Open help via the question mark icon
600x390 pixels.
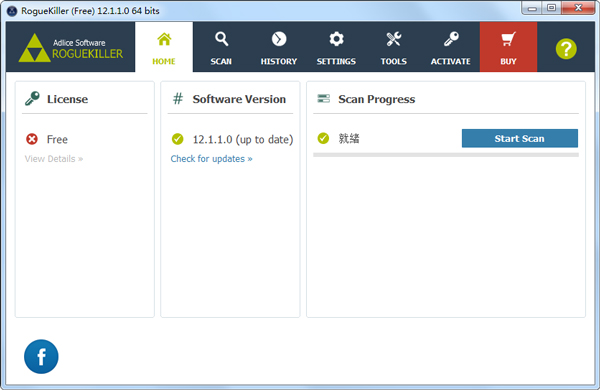[x=566, y=49]
